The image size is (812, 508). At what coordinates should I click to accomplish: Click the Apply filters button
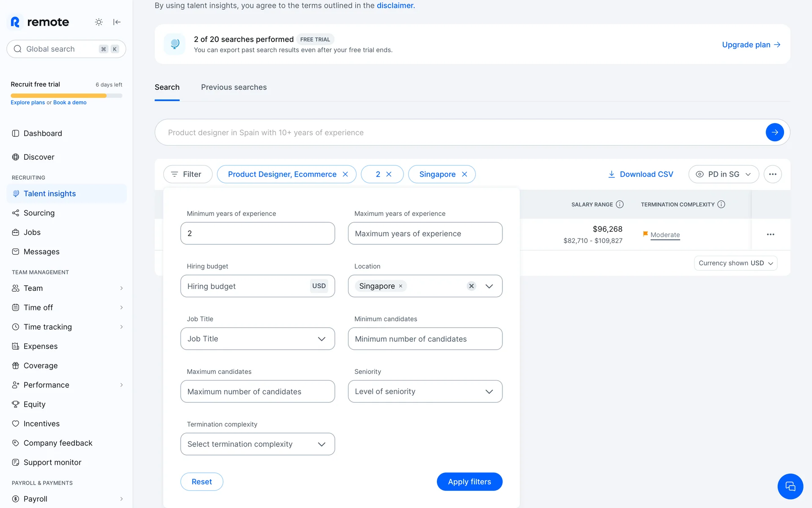pyautogui.click(x=469, y=482)
